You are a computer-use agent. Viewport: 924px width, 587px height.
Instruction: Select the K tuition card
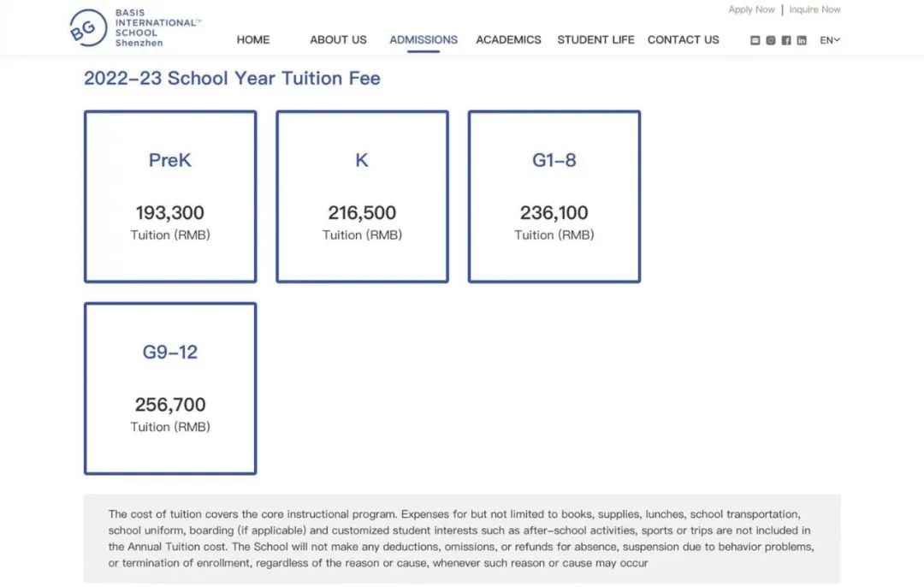pos(362,197)
